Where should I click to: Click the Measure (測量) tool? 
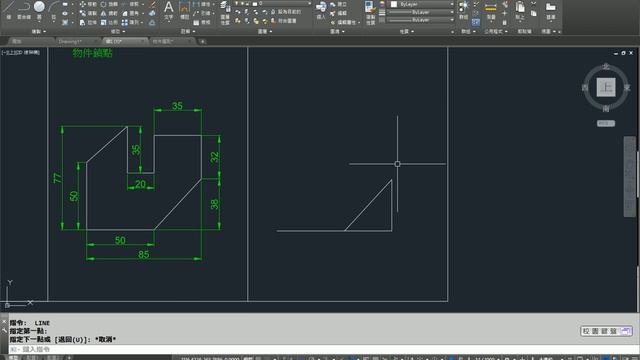[x=491, y=11]
